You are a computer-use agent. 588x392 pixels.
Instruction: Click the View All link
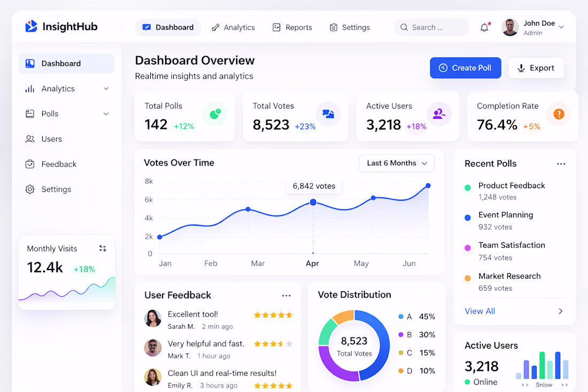pyautogui.click(x=479, y=311)
